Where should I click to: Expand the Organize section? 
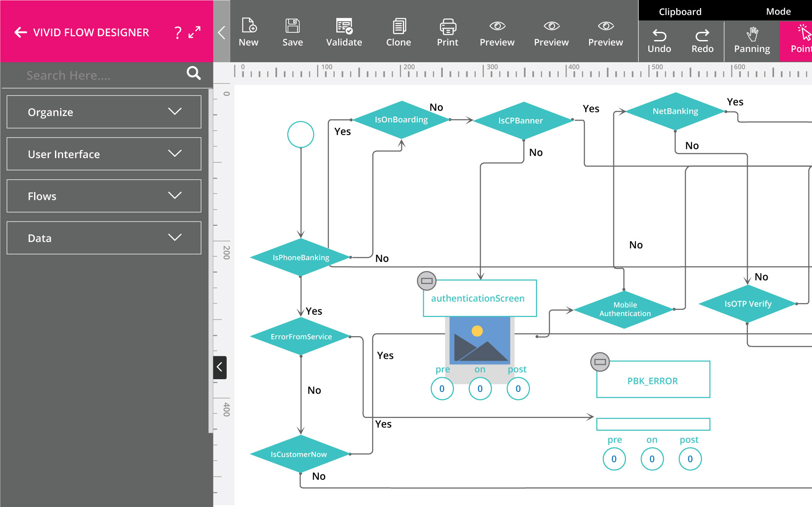104,112
